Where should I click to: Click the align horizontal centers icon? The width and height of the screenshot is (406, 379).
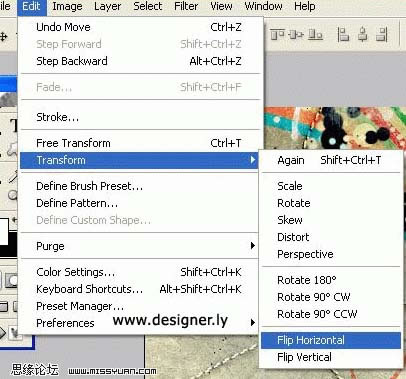(363, 34)
